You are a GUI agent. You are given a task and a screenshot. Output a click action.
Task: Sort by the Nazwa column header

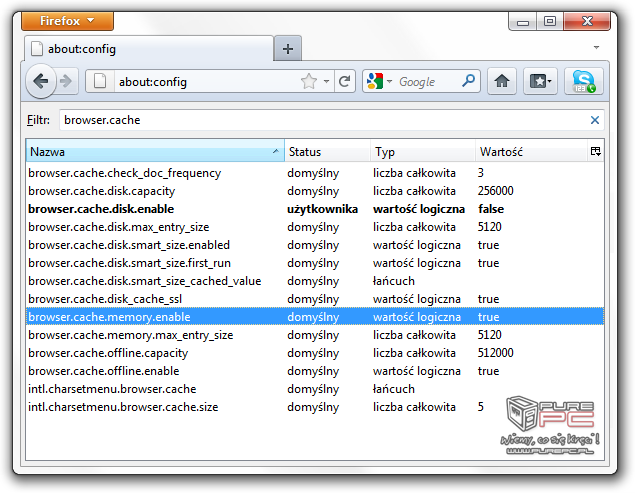[150, 152]
